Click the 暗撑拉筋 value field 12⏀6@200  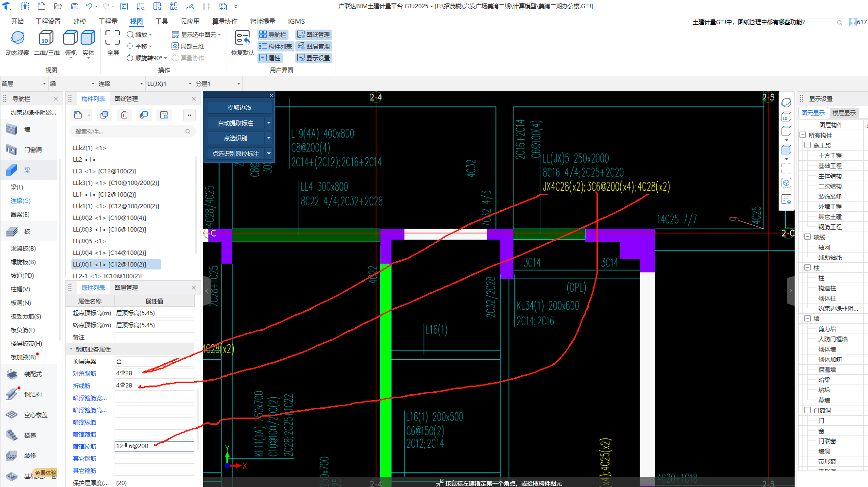(x=154, y=446)
